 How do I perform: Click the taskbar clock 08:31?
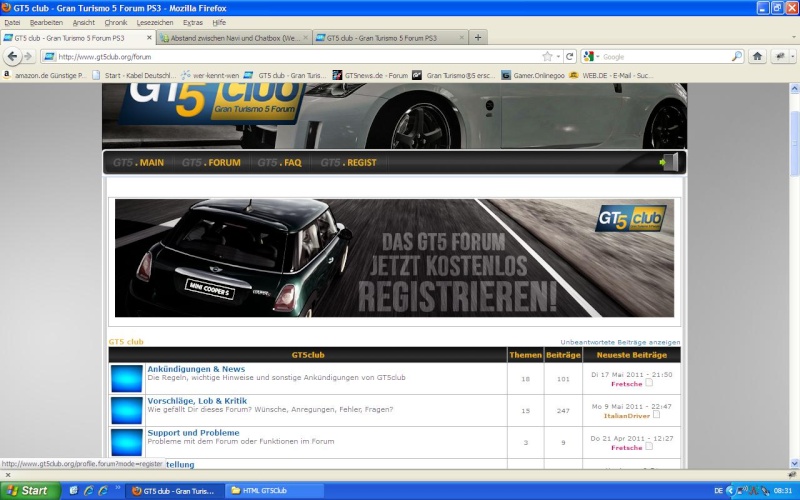(783, 491)
